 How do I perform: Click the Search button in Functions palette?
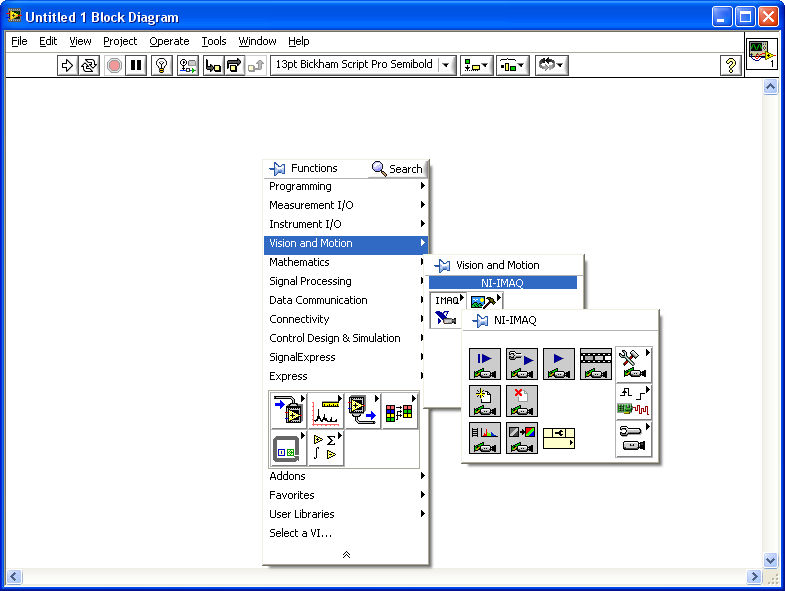[397, 169]
